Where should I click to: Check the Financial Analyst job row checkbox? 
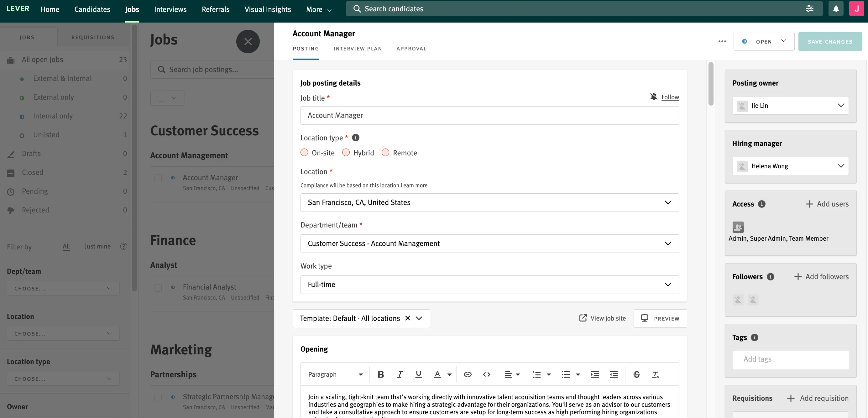pyautogui.click(x=158, y=288)
